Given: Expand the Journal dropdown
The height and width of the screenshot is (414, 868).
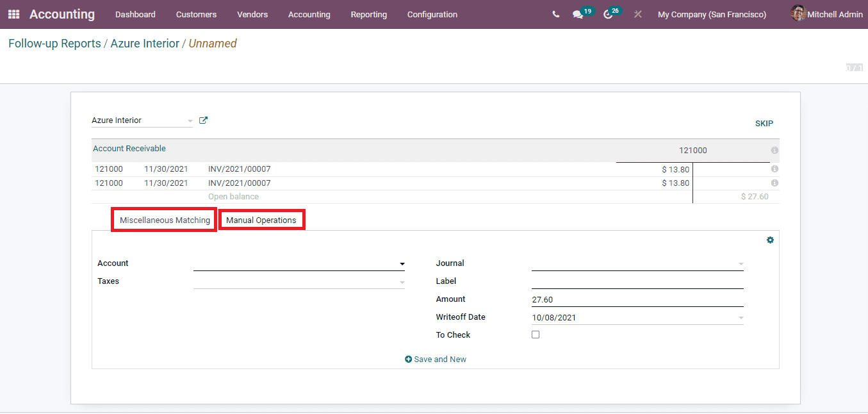Looking at the screenshot, I should click(x=741, y=263).
